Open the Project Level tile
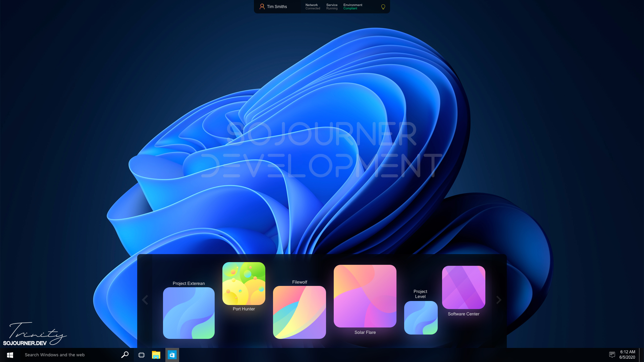This screenshot has width=644, height=362. tap(421, 317)
